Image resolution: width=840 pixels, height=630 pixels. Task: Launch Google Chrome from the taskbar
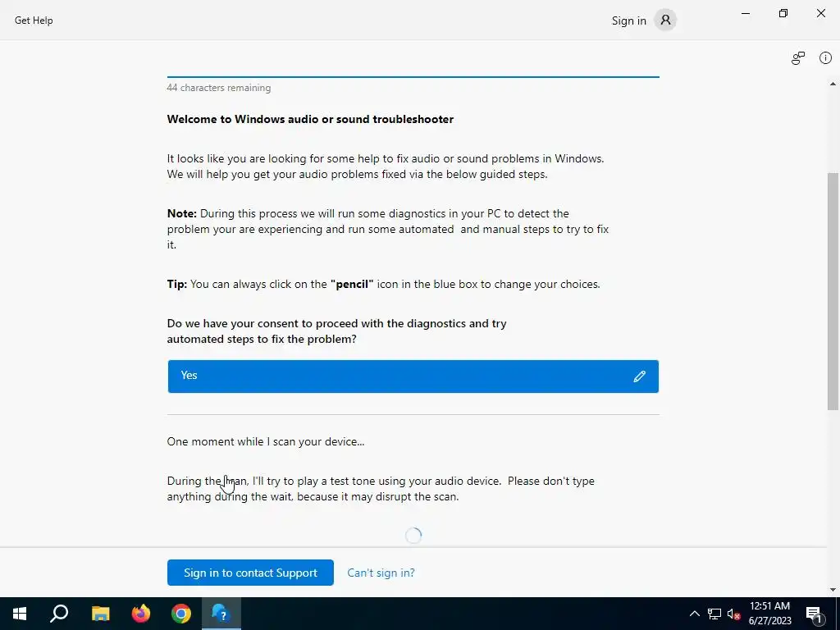tap(181, 614)
